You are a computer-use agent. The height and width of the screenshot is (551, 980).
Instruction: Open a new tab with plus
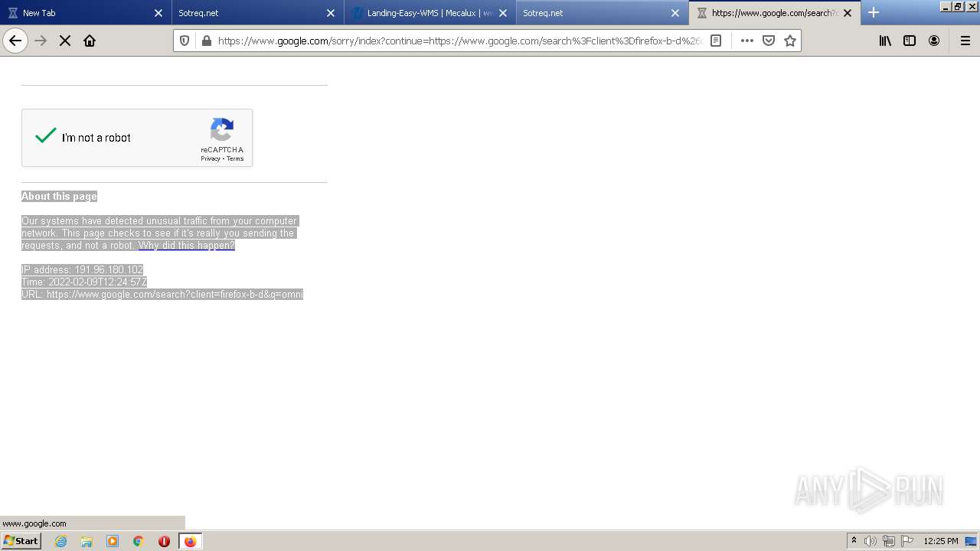point(874,12)
